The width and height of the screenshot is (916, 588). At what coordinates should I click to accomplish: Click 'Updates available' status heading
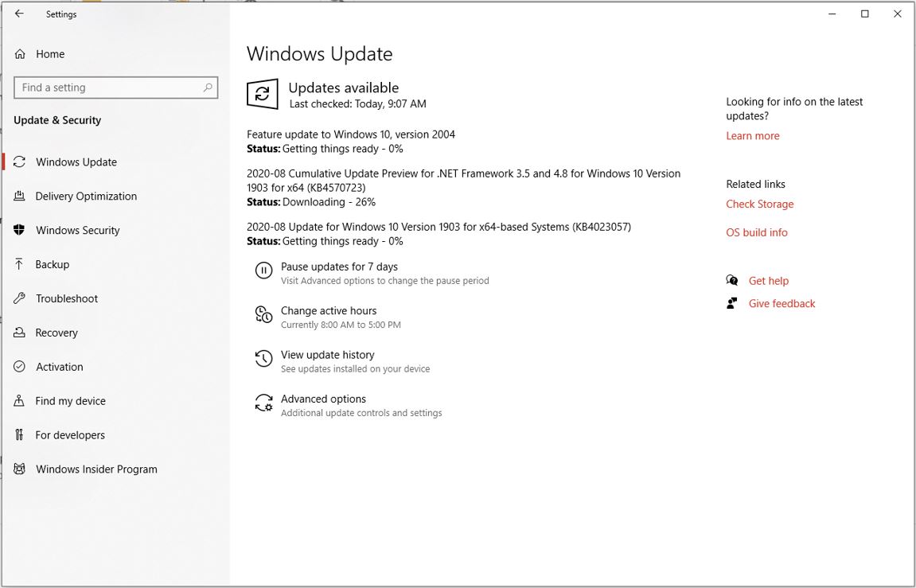(x=344, y=88)
